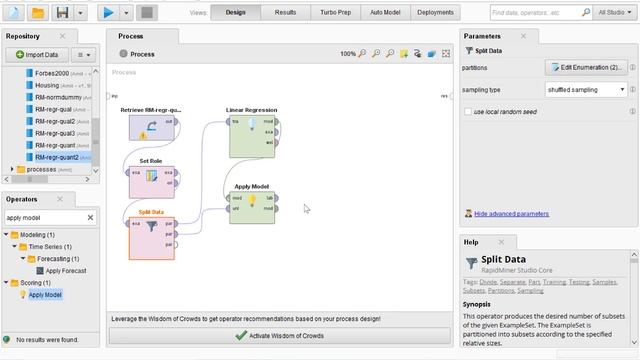Switch to the Design view
This screenshot has height=360, width=640.
click(236, 13)
